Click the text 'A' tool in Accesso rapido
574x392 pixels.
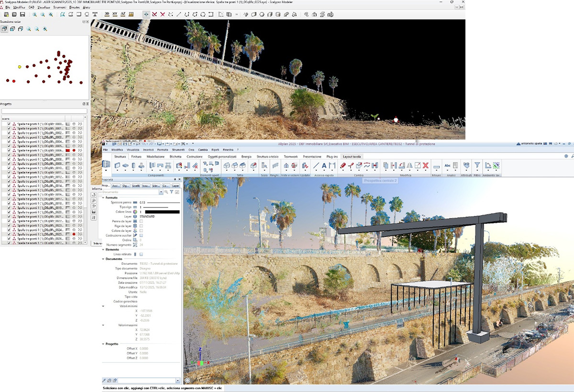[324, 165]
